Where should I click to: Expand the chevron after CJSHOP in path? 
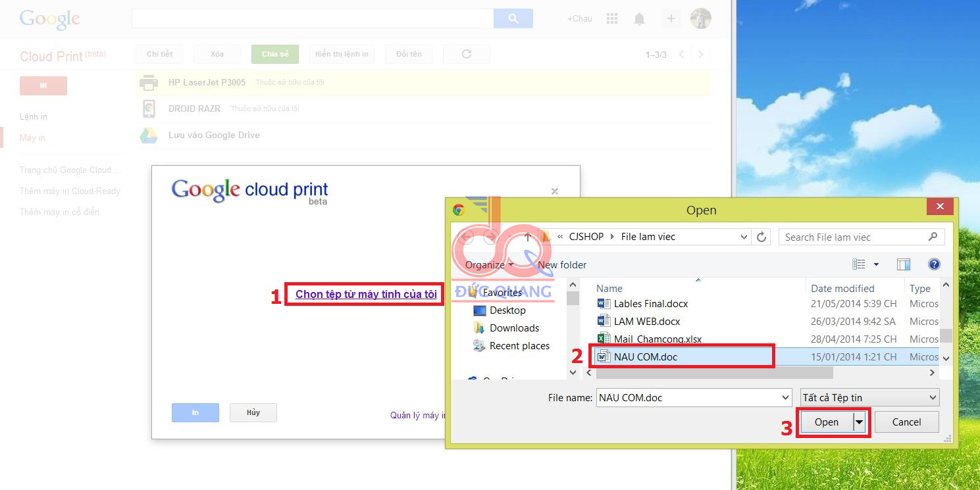click(613, 237)
